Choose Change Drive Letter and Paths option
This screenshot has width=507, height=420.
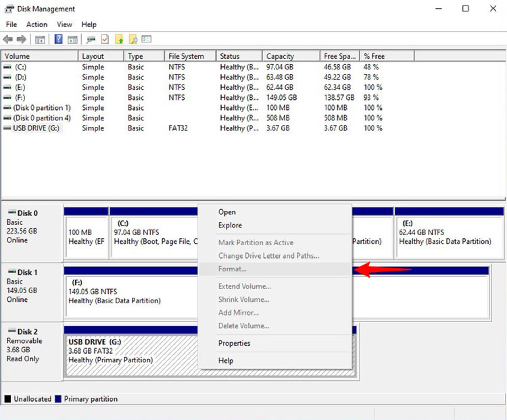pos(269,256)
